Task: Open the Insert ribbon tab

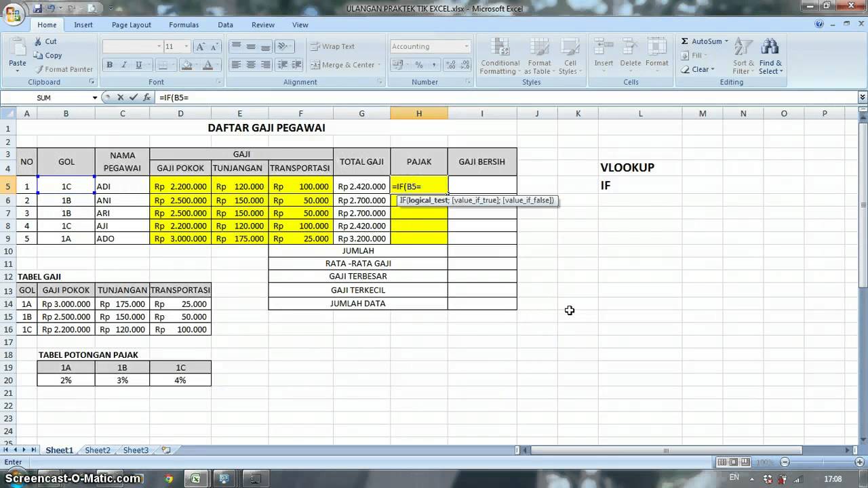Action: [83, 25]
